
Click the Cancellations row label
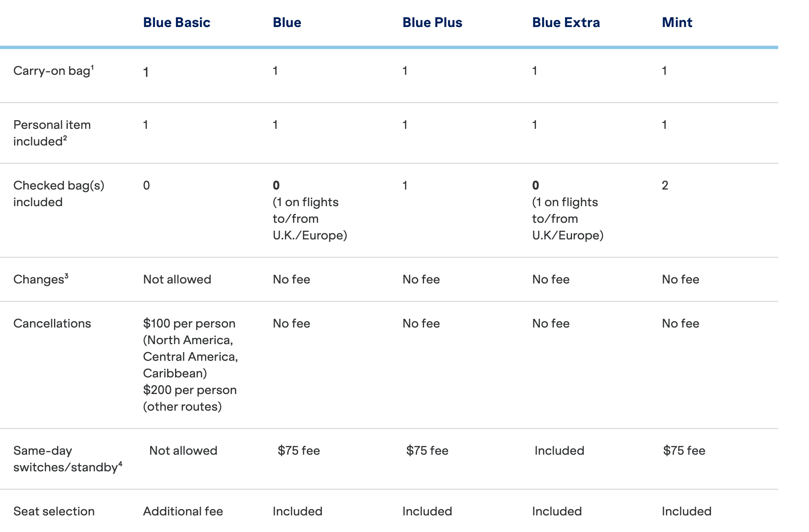52,323
